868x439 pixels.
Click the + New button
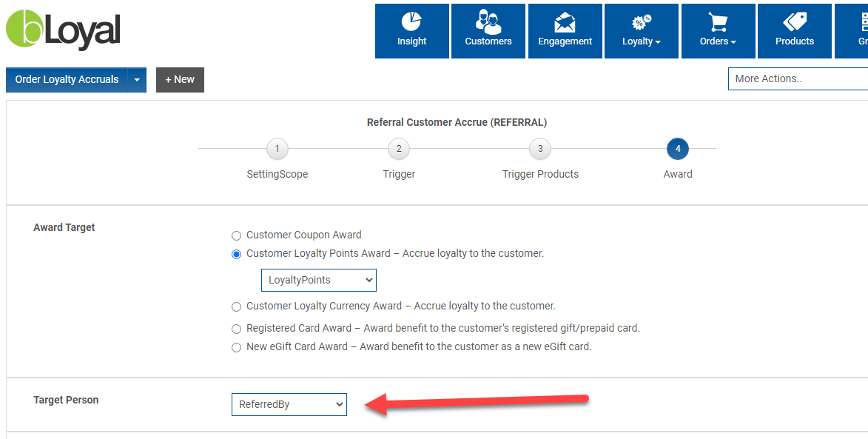pyautogui.click(x=180, y=80)
